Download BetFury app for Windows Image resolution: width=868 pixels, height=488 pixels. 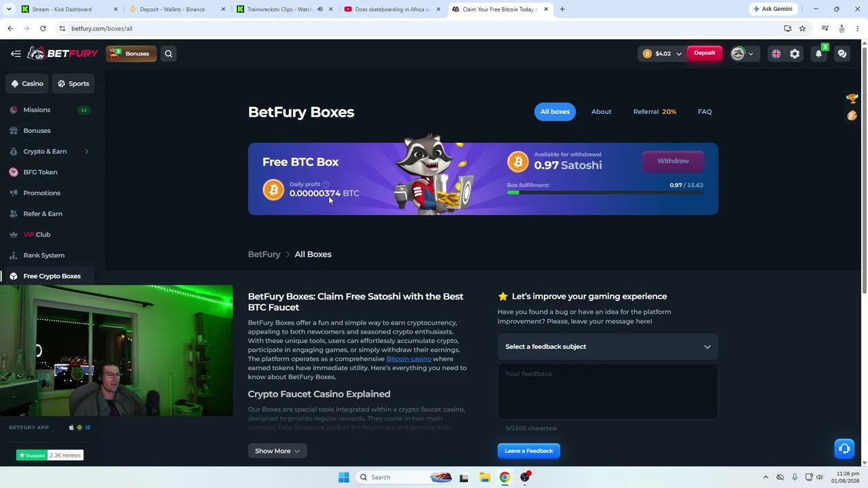tap(87, 428)
